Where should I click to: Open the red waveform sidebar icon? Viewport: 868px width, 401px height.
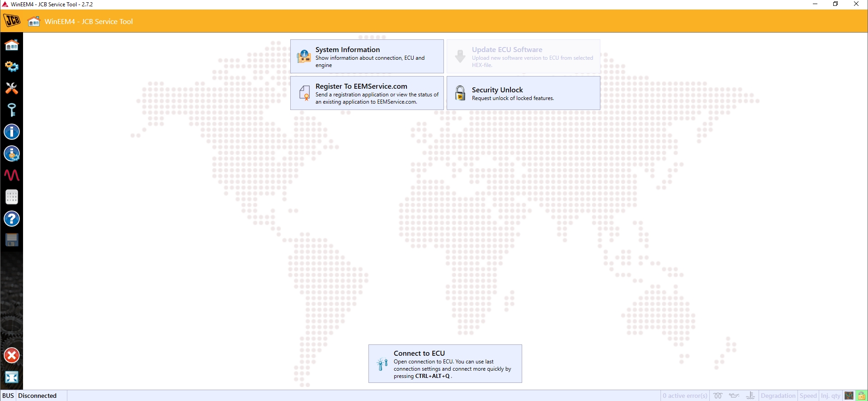coord(12,175)
